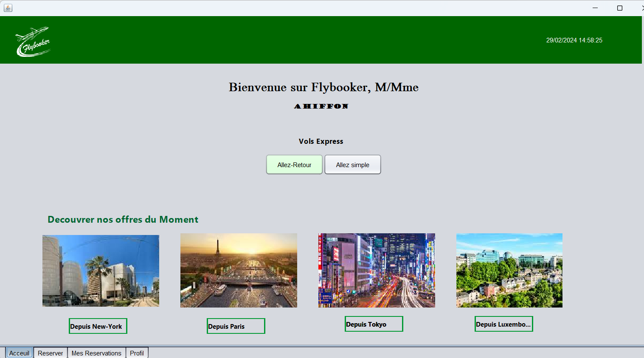Viewport: 644px width, 358px height.
Task: Open the Mes Reservations tab
Action: coord(96,353)
